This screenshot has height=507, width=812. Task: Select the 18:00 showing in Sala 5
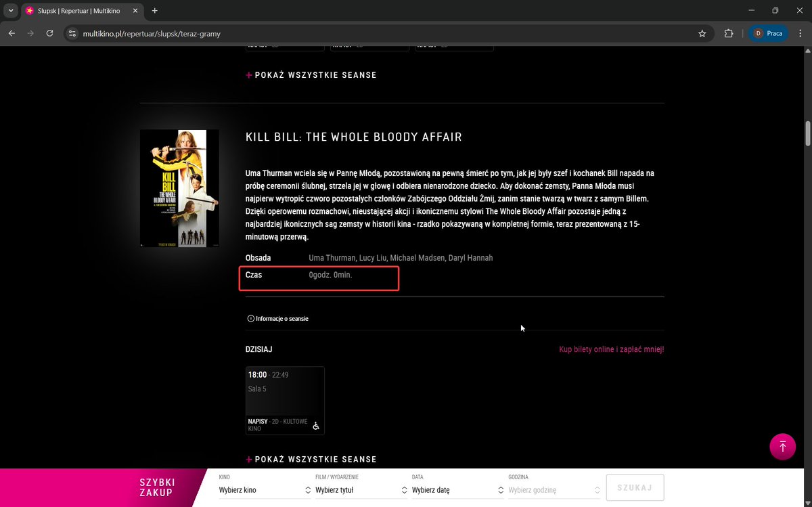coord(285,401)
